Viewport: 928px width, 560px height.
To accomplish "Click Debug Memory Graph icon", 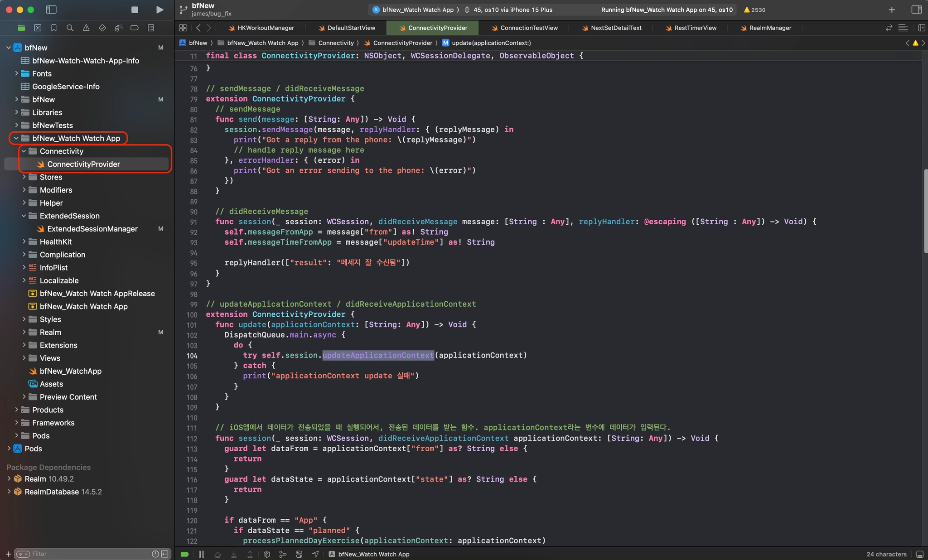I will point(283,554).
